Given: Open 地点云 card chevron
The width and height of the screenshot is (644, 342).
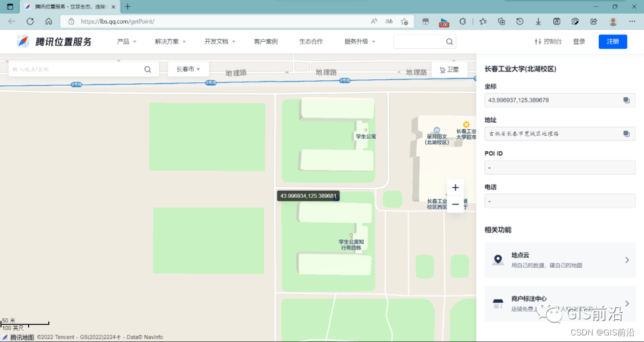Looking at the screenshot, I should 627,260.
